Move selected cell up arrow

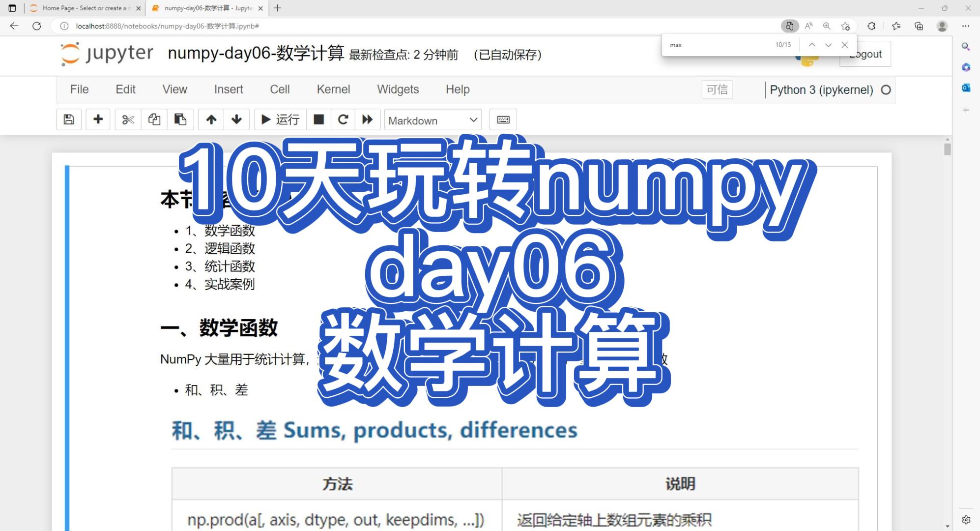pyautogui.click(x=211, y=119)
